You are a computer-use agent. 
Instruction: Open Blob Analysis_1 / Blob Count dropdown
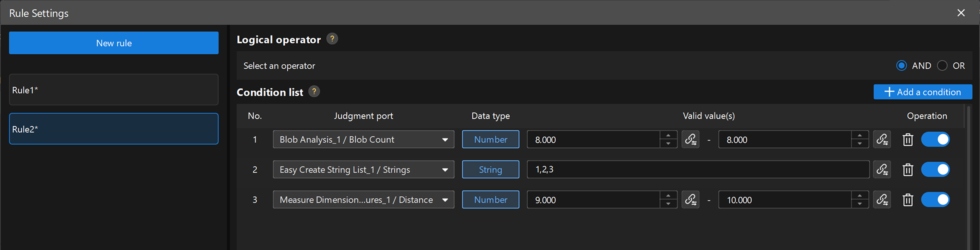(x=363, y=139)
